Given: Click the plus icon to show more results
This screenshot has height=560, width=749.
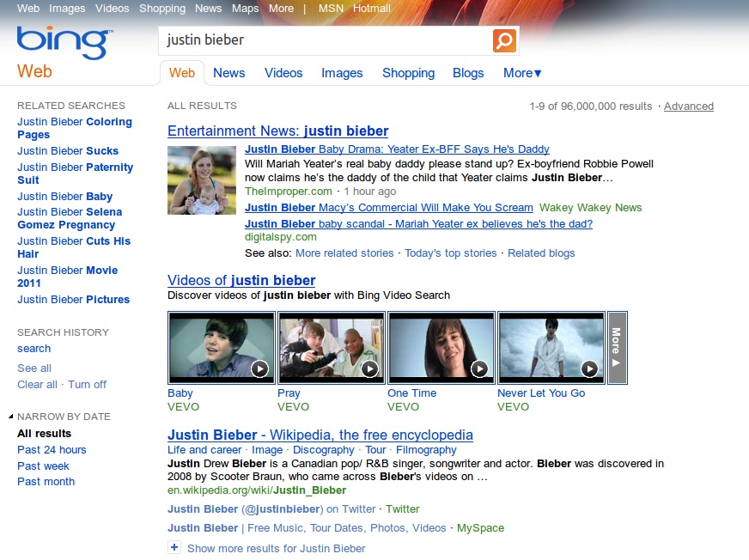Looking at the screenshot, I should pos(174,548).
